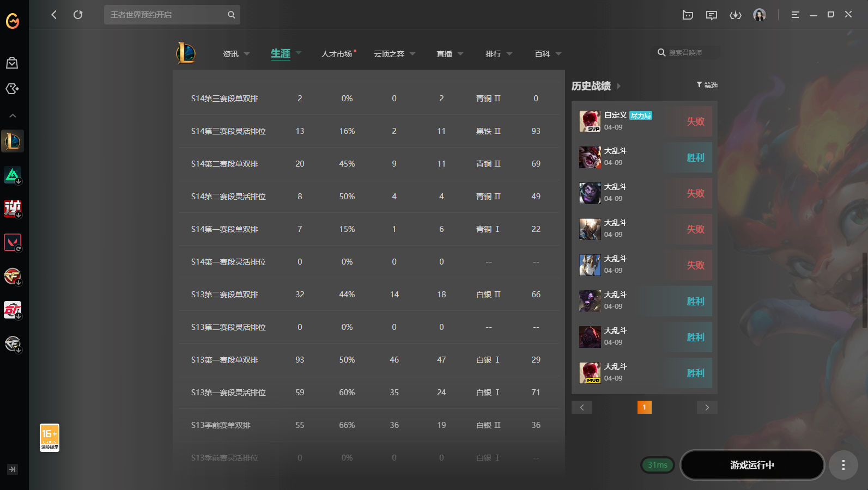This screenshot has height=490, width=868.
Task: Expand the 排行 dropdown arrow
Action: (x=509, y=54)
